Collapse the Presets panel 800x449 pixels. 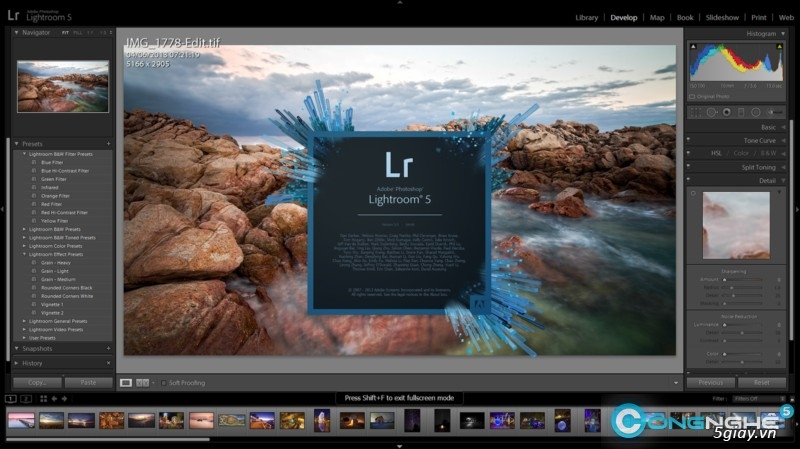(16, 144)
